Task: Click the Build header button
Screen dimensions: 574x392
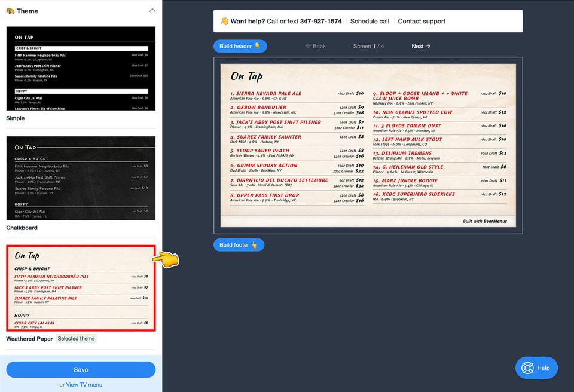Action: pos(240,45)
